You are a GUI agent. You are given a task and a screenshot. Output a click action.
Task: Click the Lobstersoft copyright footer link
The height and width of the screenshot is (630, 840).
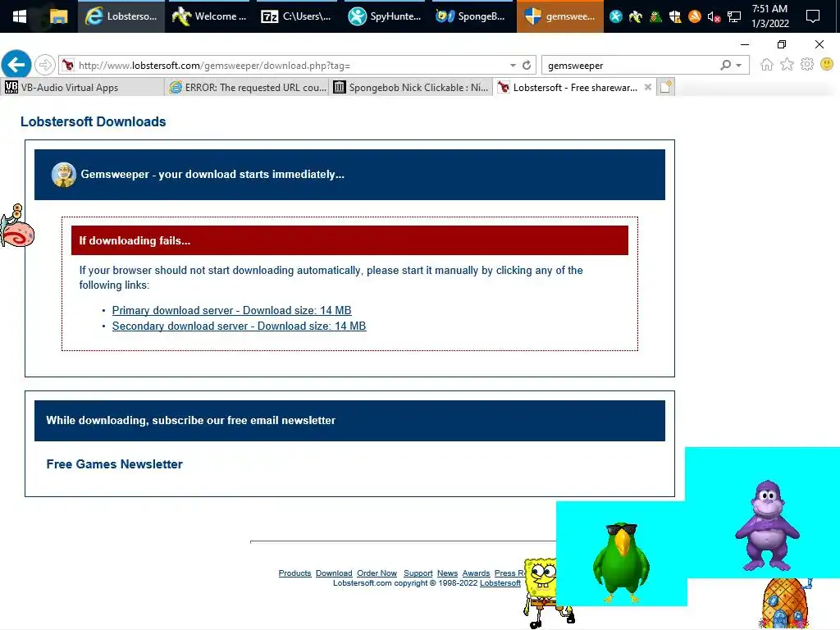click(500, 583)
